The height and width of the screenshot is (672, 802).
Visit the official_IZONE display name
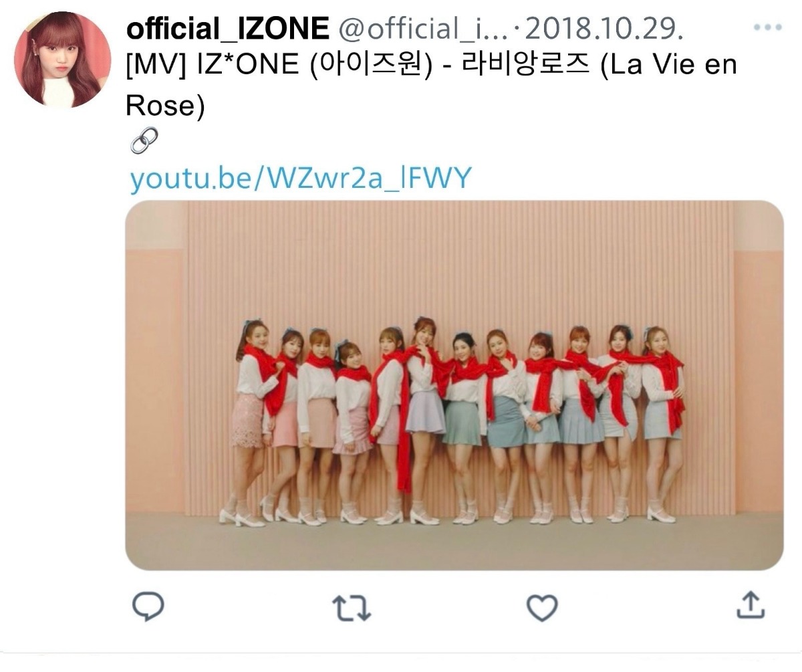point(228,29)
